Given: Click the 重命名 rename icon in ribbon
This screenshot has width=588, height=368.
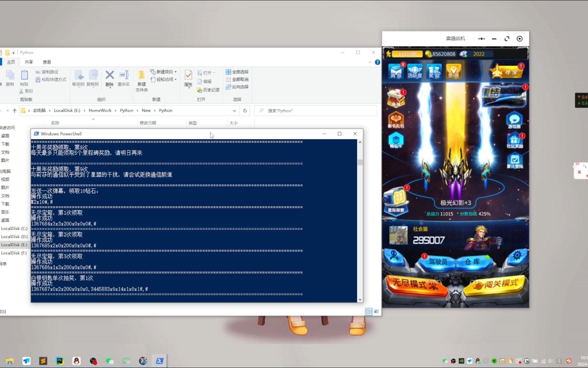Looking at the screenshot, I should tap(124, 78).
